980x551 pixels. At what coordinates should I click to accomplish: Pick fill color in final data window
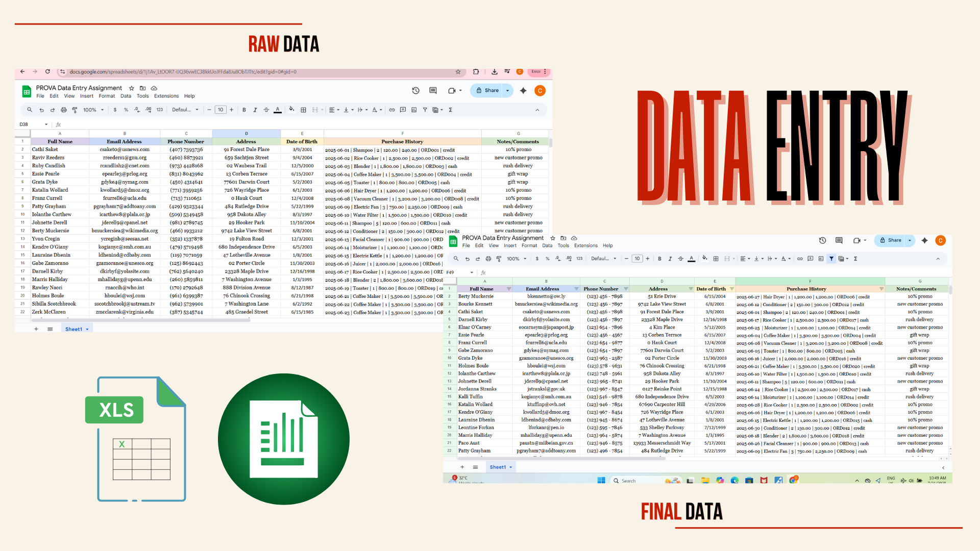tap(704, 258)
